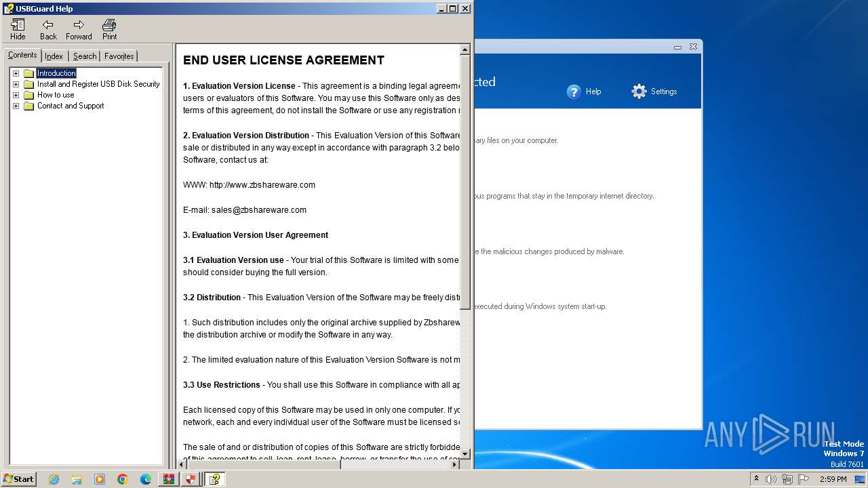Click folder icon for Install and Register

[x=28, y=84]
